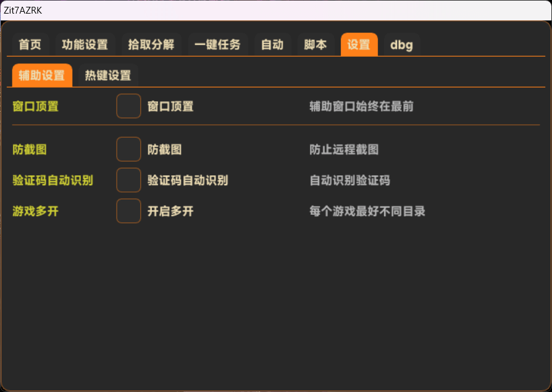
Task: Enable the 防截图 checkbox
Action: pos(128,149)
